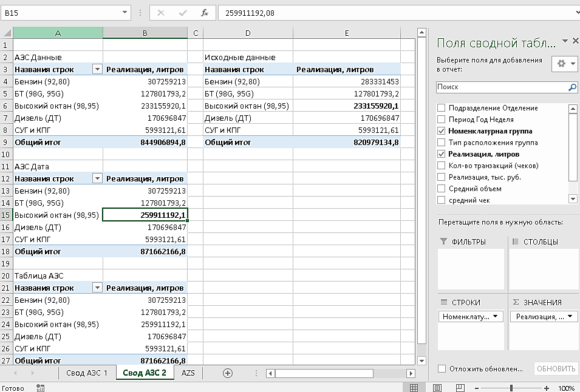The height and width of the screenshot is (392, 580).
Task: Click the 100% zoom level
Action: coord(566,388)
